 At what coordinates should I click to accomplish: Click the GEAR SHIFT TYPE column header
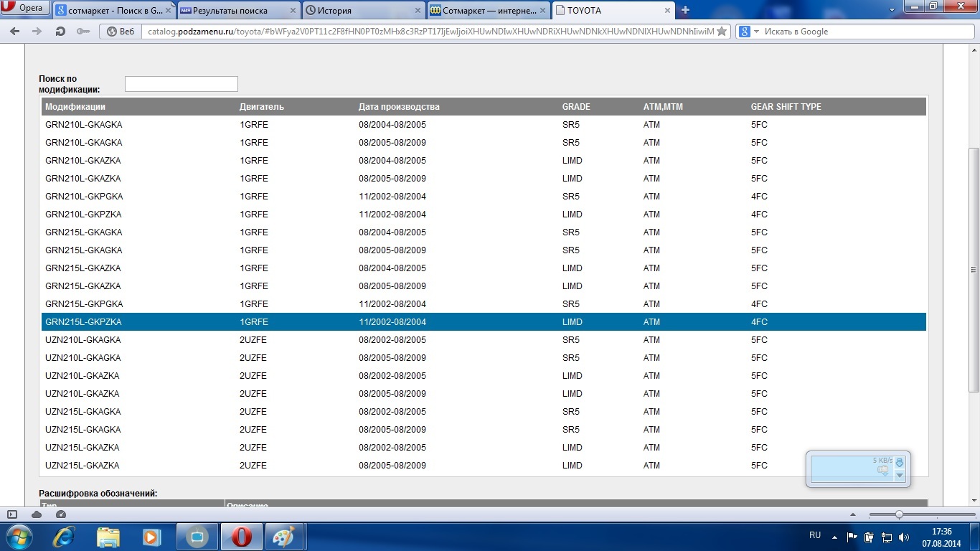(x=786, y=107)
